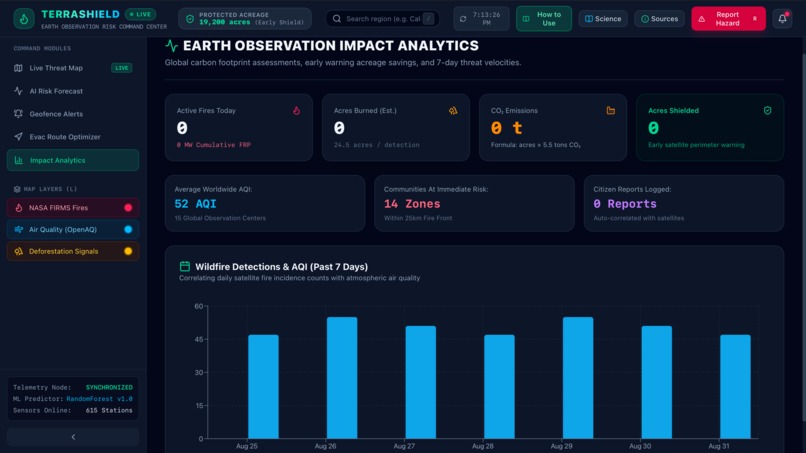The height and width of the screenshot is (453, 806).
Task: Click the Aug 28 axis label
Action: (x=483, y=446)
